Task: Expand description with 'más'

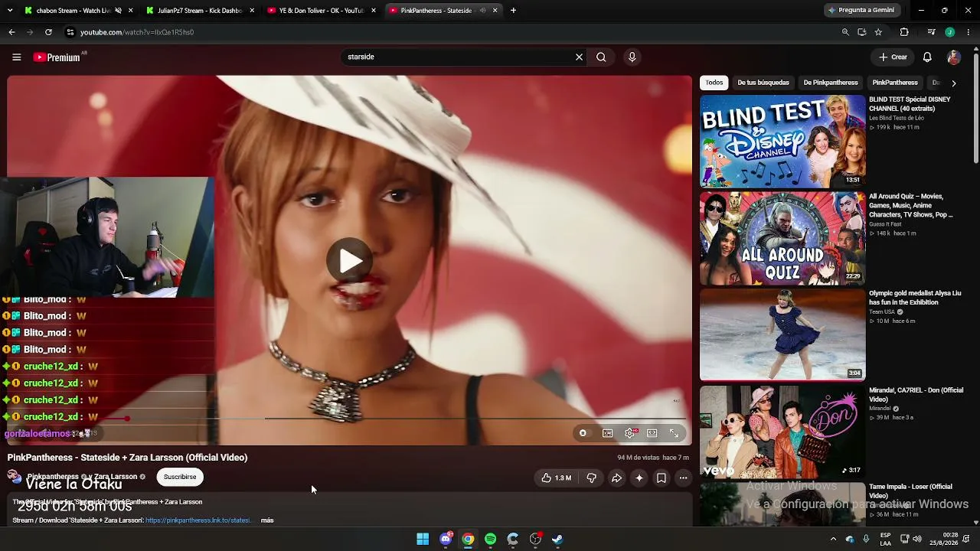Action: [267, 520]
